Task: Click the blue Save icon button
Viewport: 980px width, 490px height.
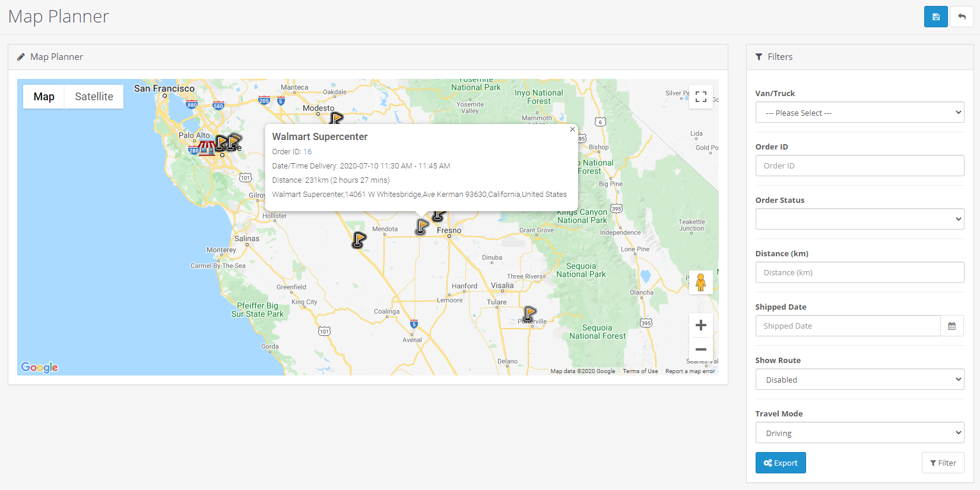Action: tap(935, 17)
